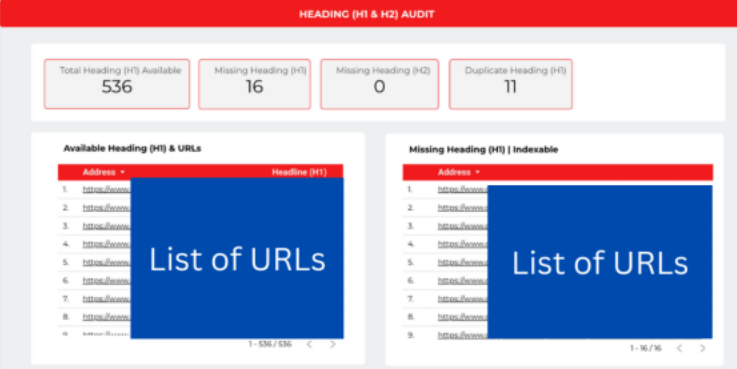Open URL in row 8 of Available Heading table
Viewport: 737px width, 369px height.
pyautogui.click(x=107, y=317)
